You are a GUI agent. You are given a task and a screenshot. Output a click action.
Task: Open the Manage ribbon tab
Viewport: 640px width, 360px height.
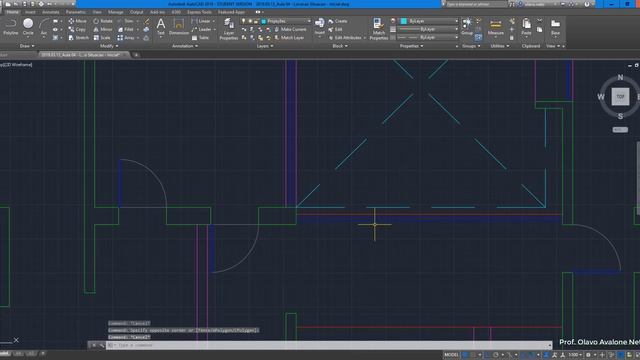click(x=116, y=12)
